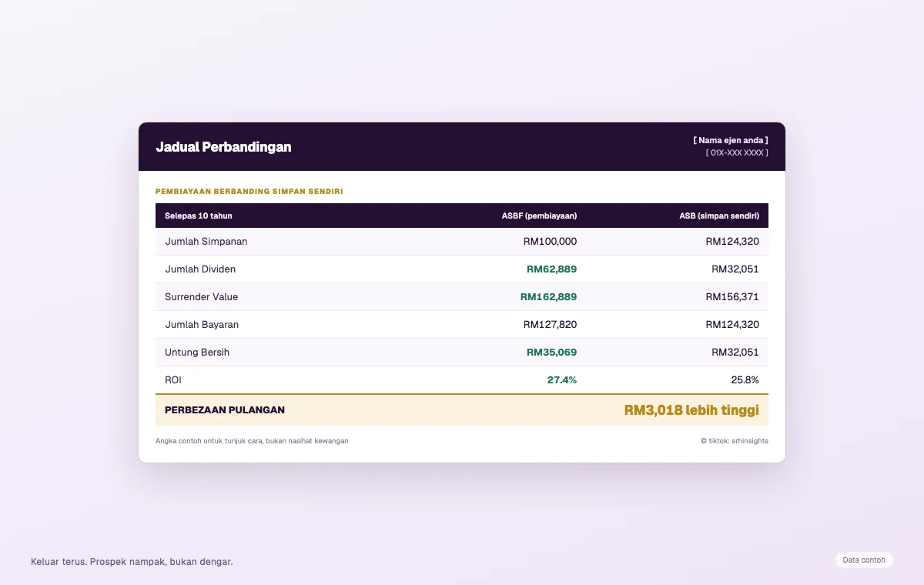The image size is (924, 585).
Task: Click the 25.8% ROI value
Action: 745,379
